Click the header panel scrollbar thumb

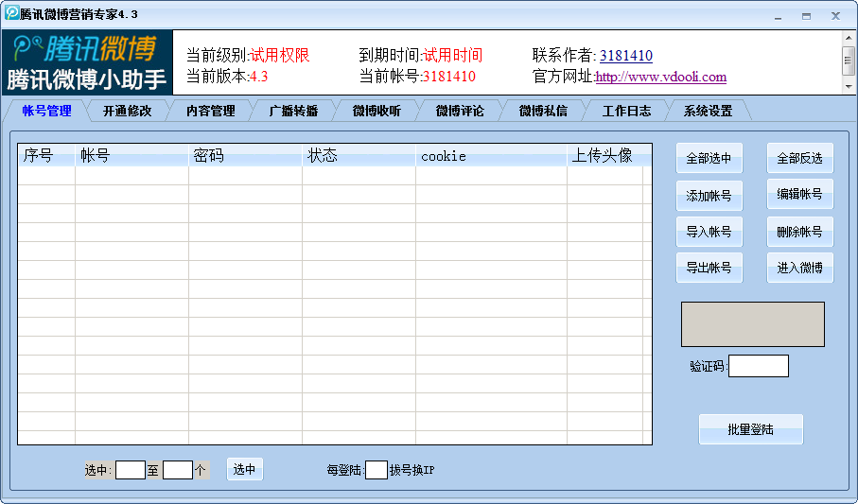click(849, 61)
